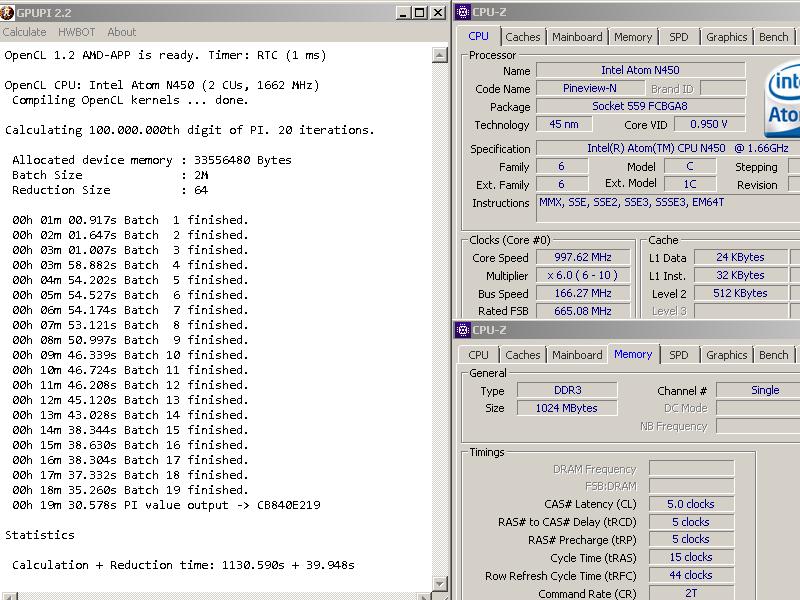Click the Family value '6' in CPU-Z
Viewport: 800px width, 600px height.
[x=562, y=166]
